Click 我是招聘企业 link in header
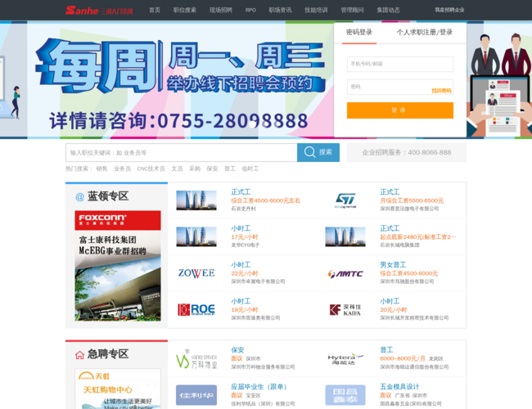The image size is (532, 409). [449, 10]
